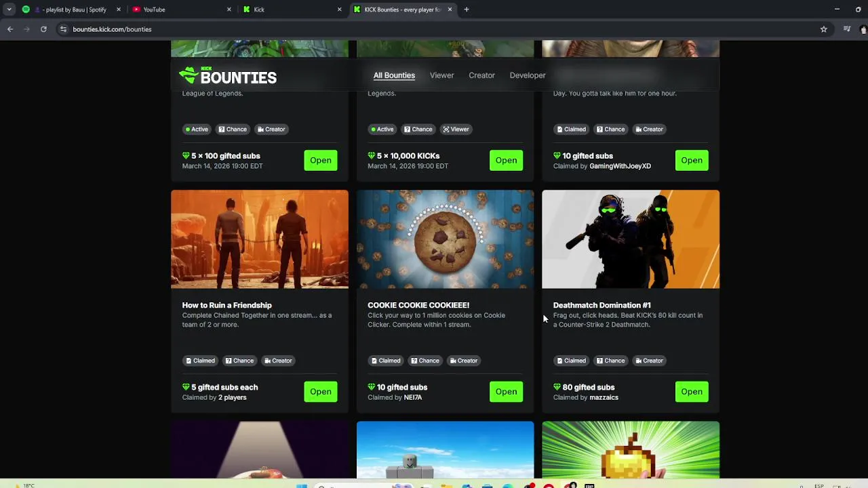Click Chance tag on 10,000 KICKs card
868x488 pixels.
pyautogui.click(x=418, y=129)
